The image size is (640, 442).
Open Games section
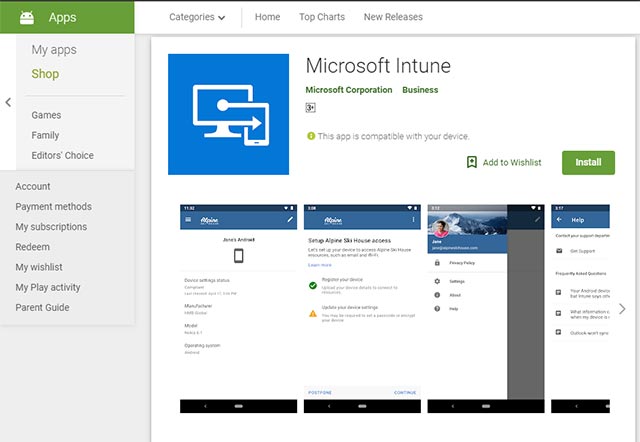46,115
